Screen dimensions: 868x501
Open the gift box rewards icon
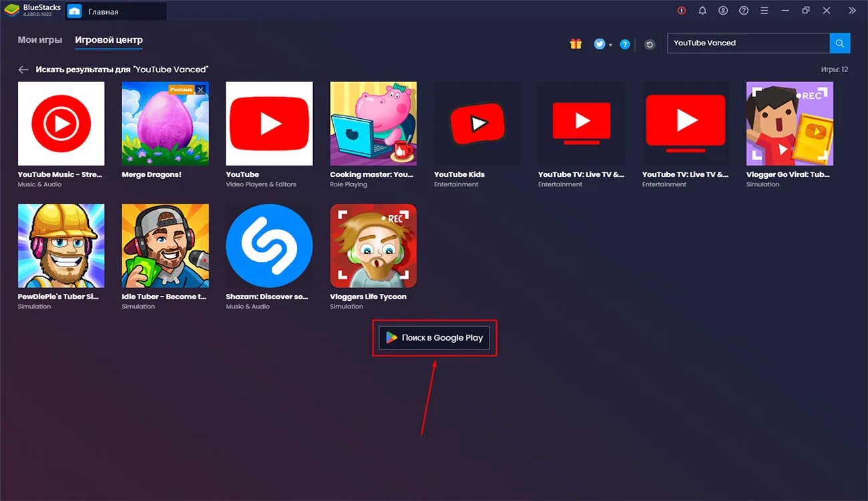coord(576,44)
